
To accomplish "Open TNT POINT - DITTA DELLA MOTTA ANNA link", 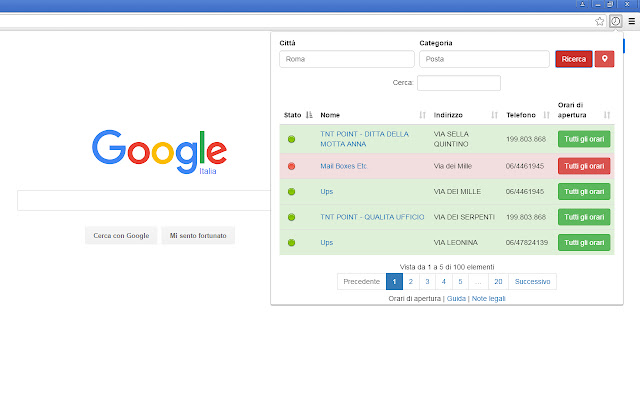I will pos(364,139).
